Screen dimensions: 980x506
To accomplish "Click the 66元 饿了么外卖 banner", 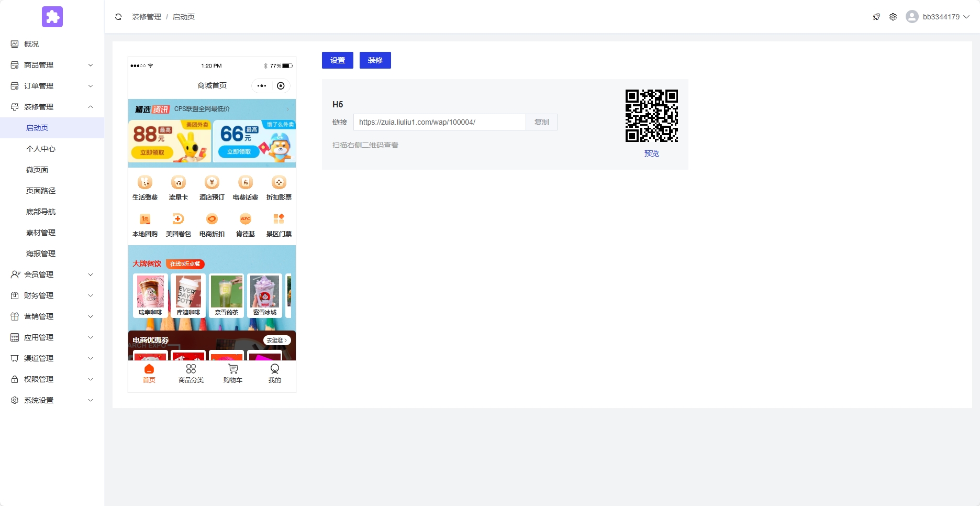I will 254,141.
